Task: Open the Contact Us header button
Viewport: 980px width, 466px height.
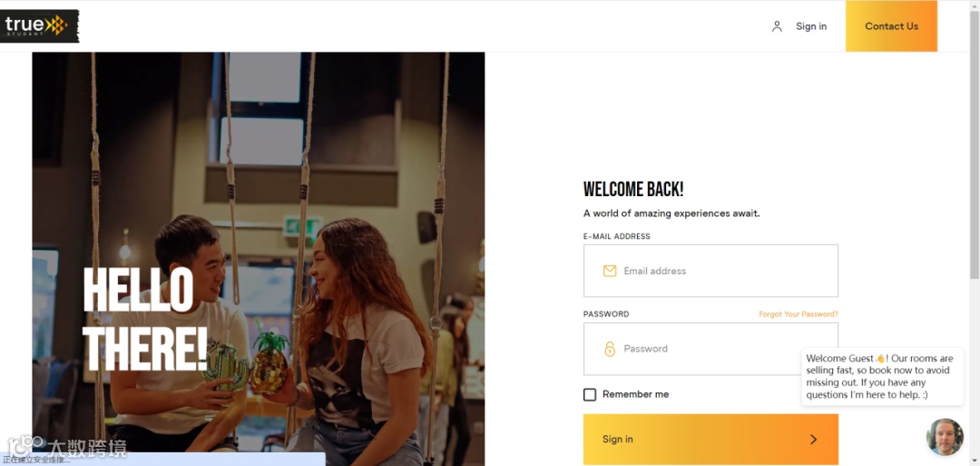Action: (891, 25)
